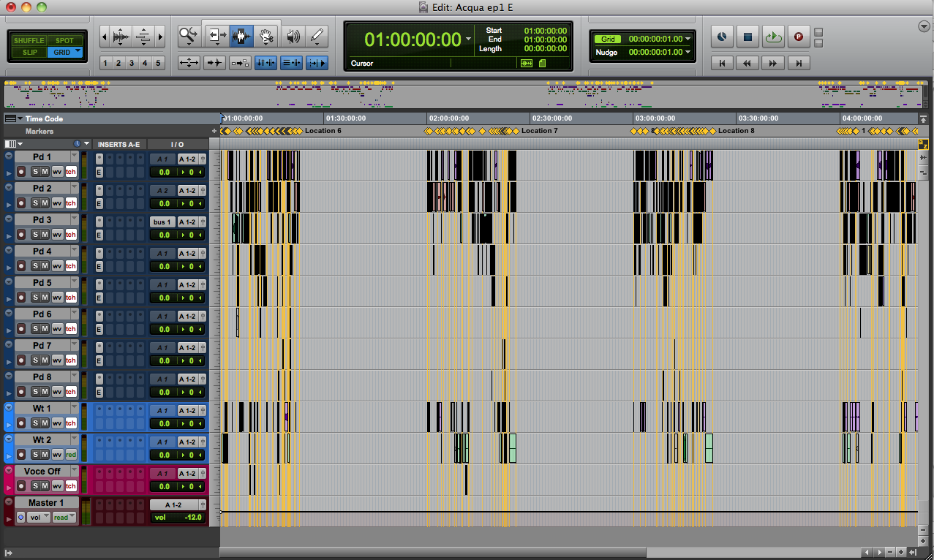Select the Zoomer tool
The height and width of the screenshot is (560, 934).
(189, 35)
